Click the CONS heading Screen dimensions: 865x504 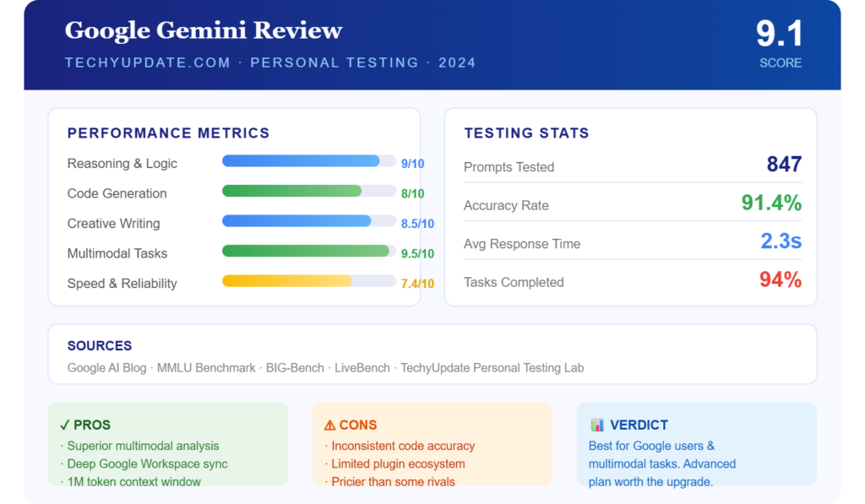coord(358,425)
